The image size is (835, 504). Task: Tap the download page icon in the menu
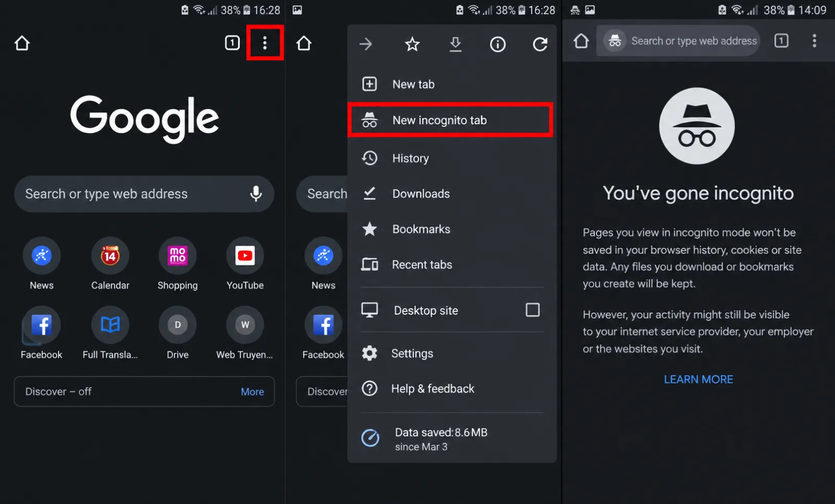(x=456, y=44)
